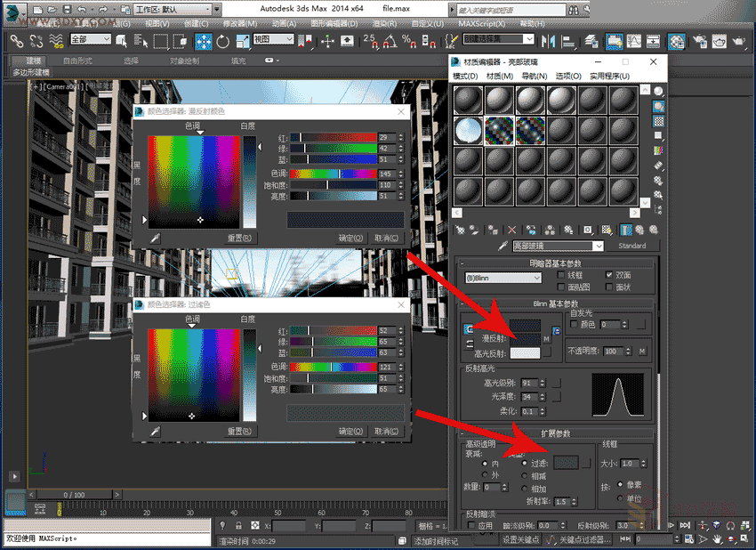Click the Mirror tool icon

click(548, 42)
